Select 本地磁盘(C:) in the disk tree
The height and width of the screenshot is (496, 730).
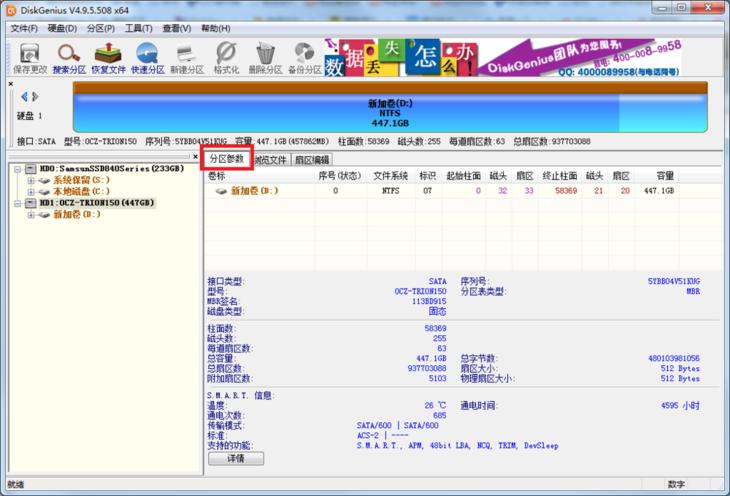(81, 191)
